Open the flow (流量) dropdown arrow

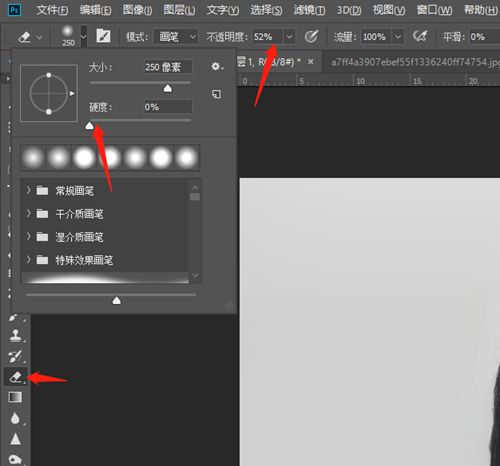[398, 37]
